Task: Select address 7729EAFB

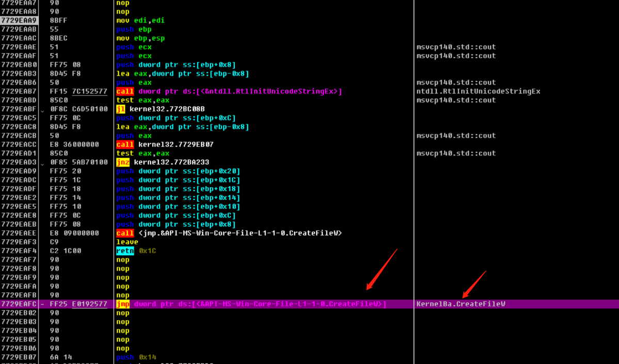Action: coord(19,295)
